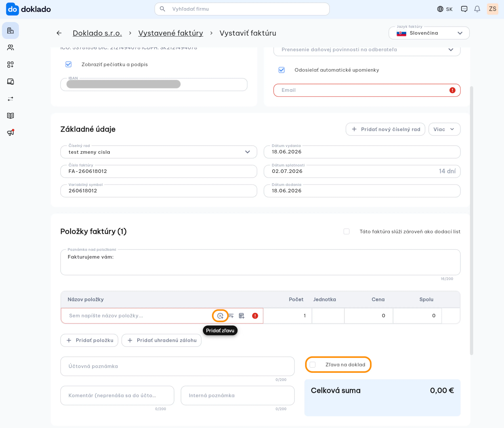Image resolution: width=504 pixels, height=428 pixels.
Task: Click the 'Základné údaje' heading
Action: 88,129
